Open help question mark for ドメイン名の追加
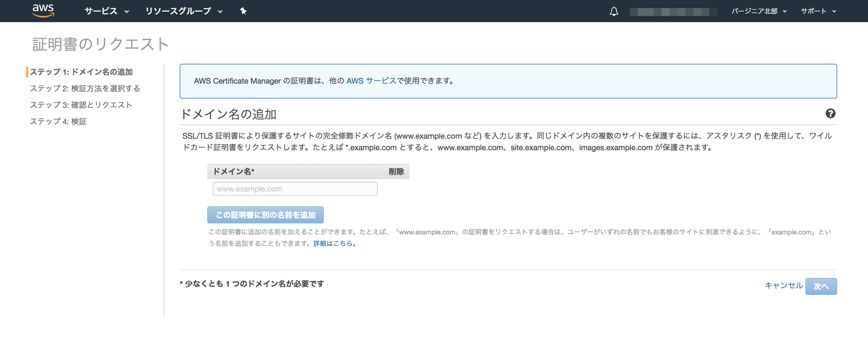 click(x=830, y=114)
